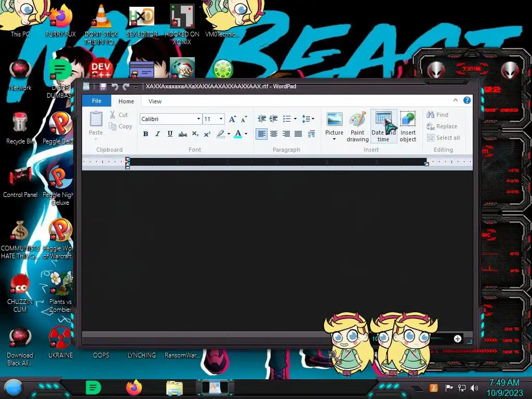Open the Paragraph settings dialog icon
This screenshot has height=399, width=532.
311,134
